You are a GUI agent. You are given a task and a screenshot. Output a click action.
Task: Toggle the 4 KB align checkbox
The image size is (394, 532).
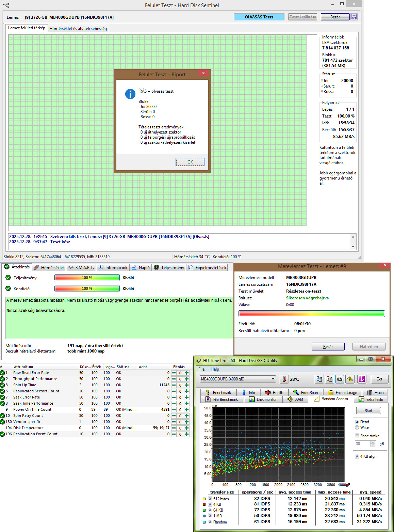click(357, 456)
